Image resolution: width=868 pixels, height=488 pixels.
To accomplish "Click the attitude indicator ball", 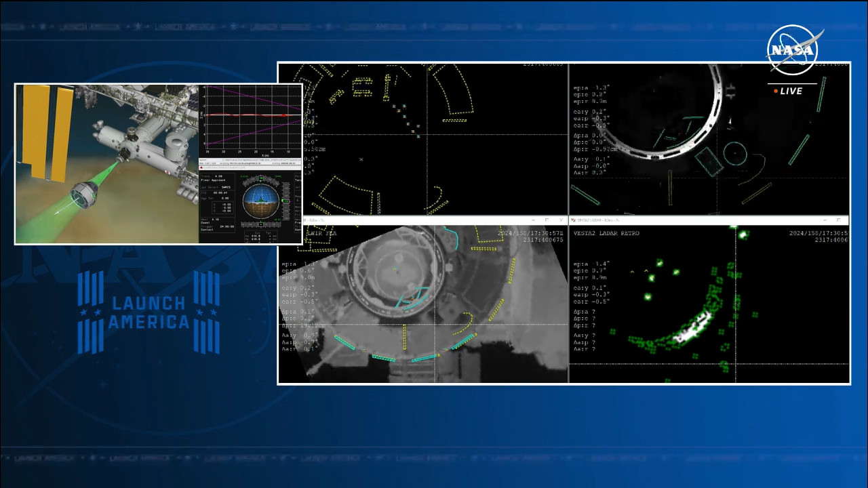I will [x=261, y=201].
